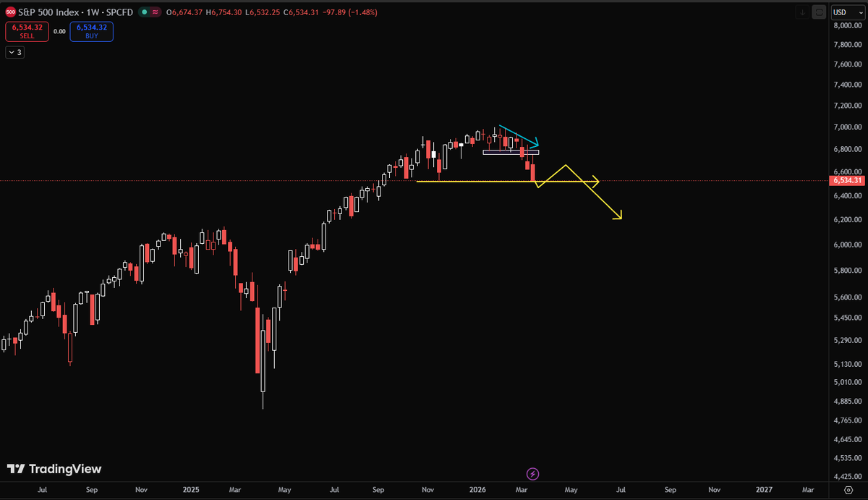Click the green market status dot

145,12
